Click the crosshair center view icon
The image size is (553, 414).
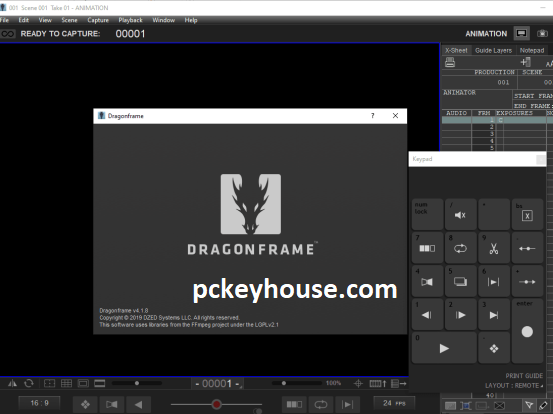tap(358, 383)
